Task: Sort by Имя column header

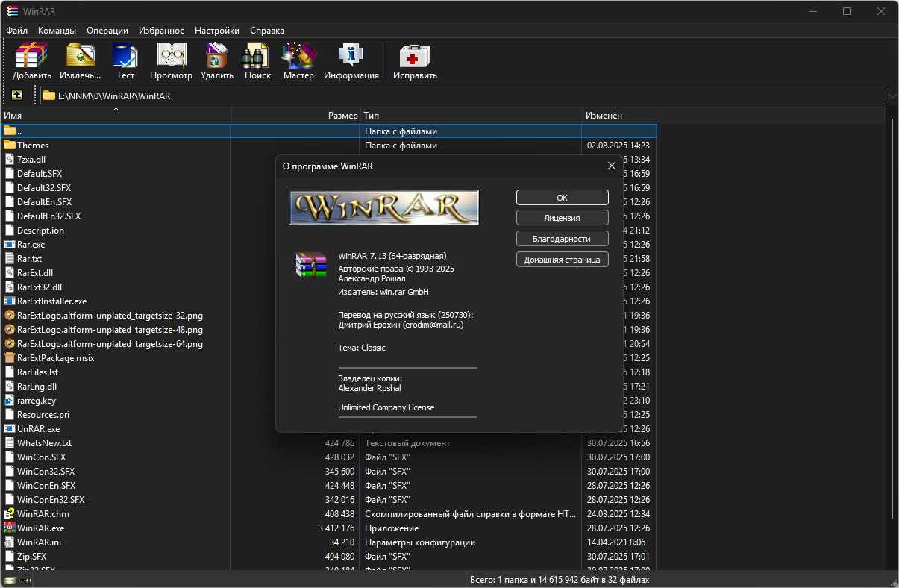Action: (x=116, y=115)
